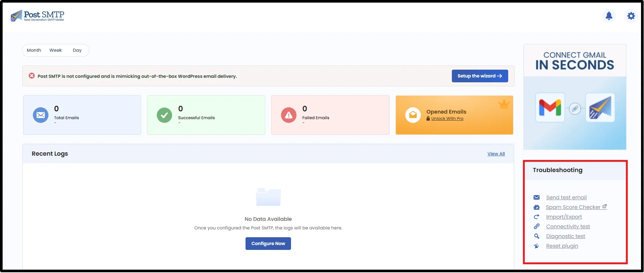Click the Post SMTP logo
644x273 pixels.
[37, 16]
